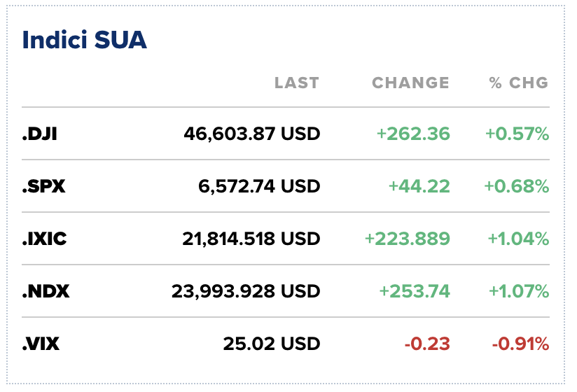Select the % CHG column header
577x392 pixels.
point(519,83)
